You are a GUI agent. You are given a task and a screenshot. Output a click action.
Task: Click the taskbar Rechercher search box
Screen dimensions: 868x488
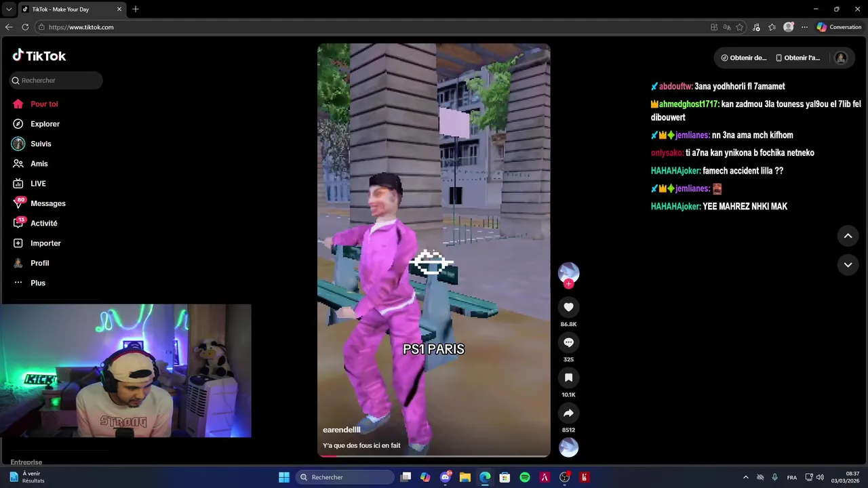click(345, 477)
